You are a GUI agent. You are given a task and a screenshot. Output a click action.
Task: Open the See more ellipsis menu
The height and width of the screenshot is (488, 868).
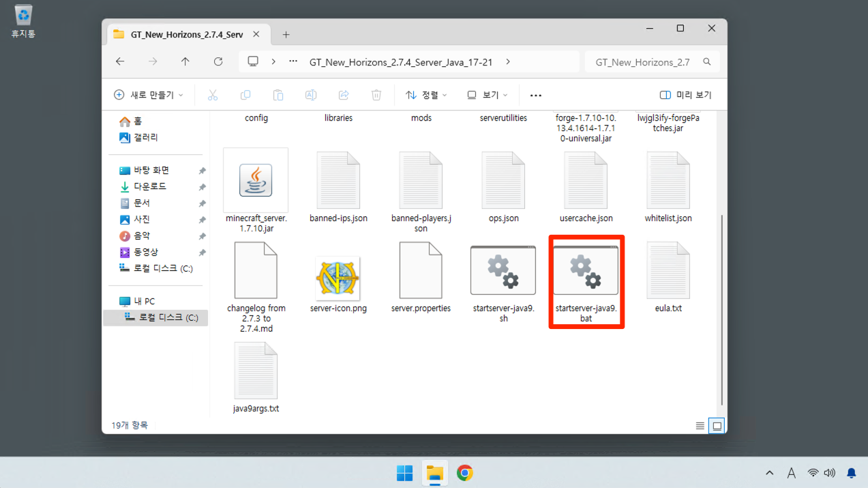coord(536,95)
